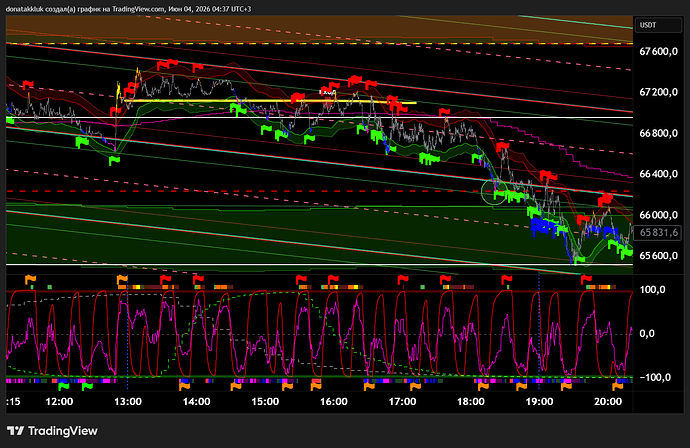Click the 65 600,0 price axis label
The height and width of the screenshot is (448, 690).
[x=658, y=256]
